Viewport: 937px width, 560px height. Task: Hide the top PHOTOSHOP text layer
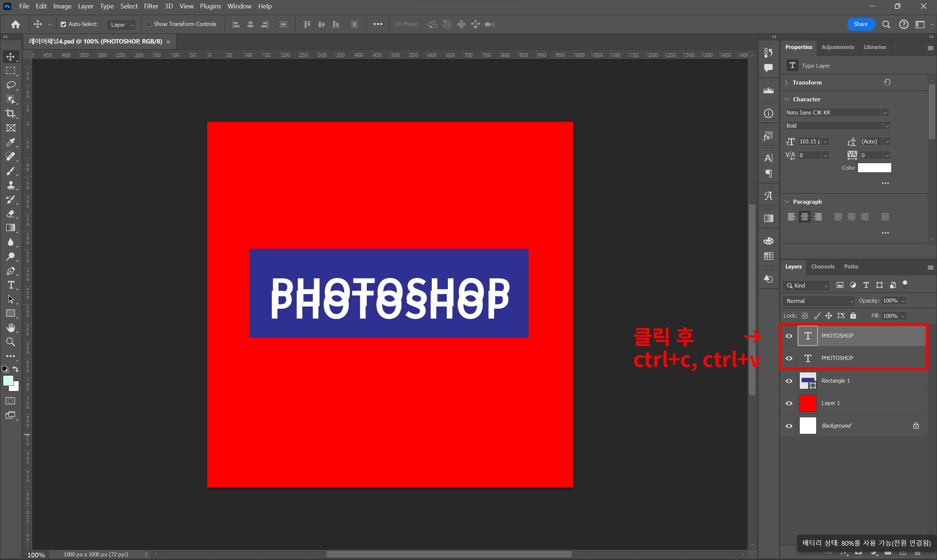point(789,336)
